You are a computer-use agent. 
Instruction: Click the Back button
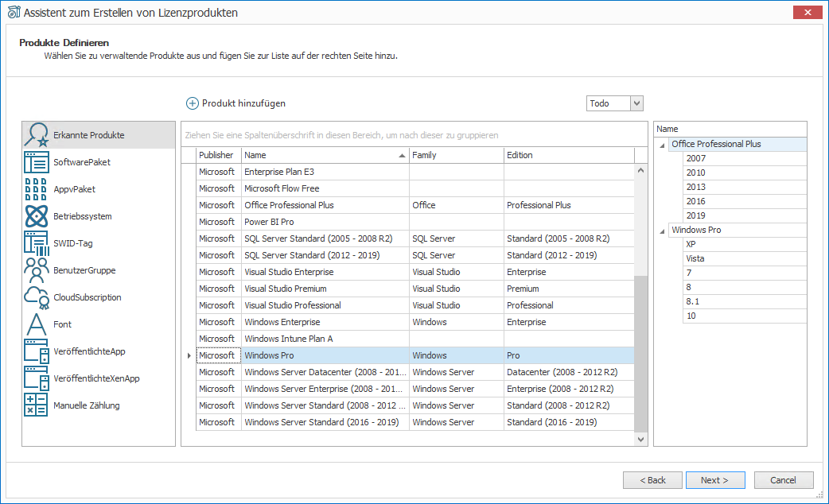[652, 480]
